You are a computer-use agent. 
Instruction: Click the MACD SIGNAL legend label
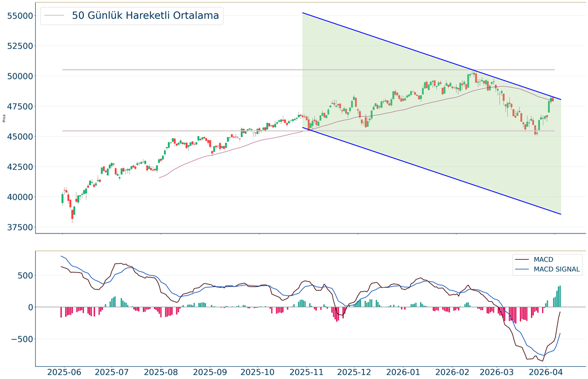[x=557, y=270]
